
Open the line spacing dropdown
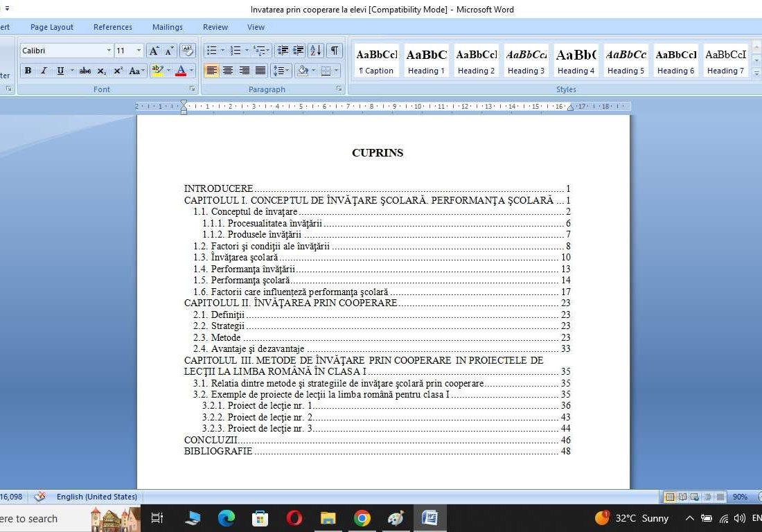pyautogui.click(x=281, y=71)
